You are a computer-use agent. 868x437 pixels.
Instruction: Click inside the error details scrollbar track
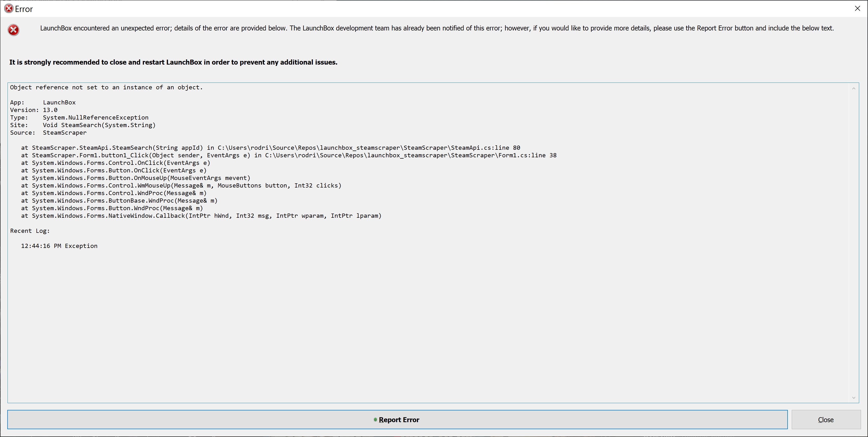(x=853, y=243)
